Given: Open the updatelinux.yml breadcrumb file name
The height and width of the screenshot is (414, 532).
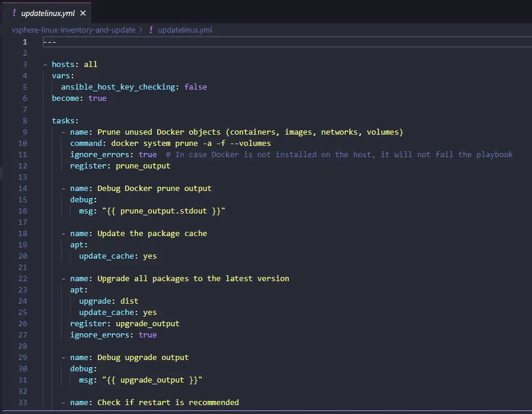Looking at the screenshot, I should pos(184,30).
